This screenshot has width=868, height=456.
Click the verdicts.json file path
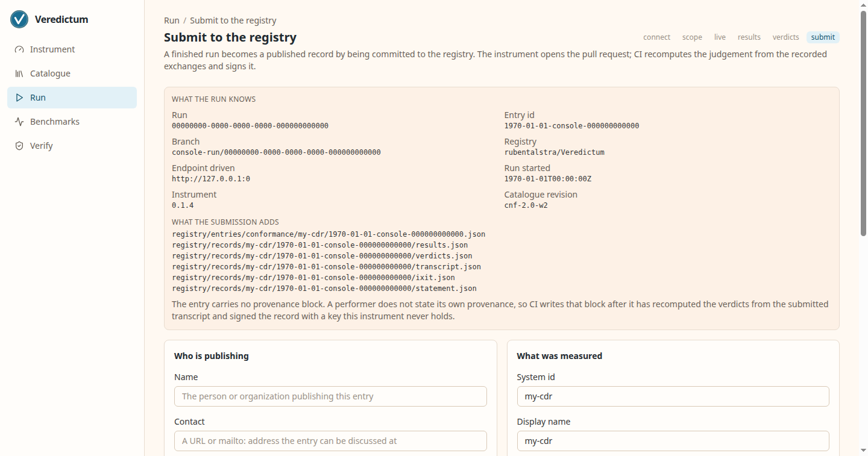pos(322,256)
